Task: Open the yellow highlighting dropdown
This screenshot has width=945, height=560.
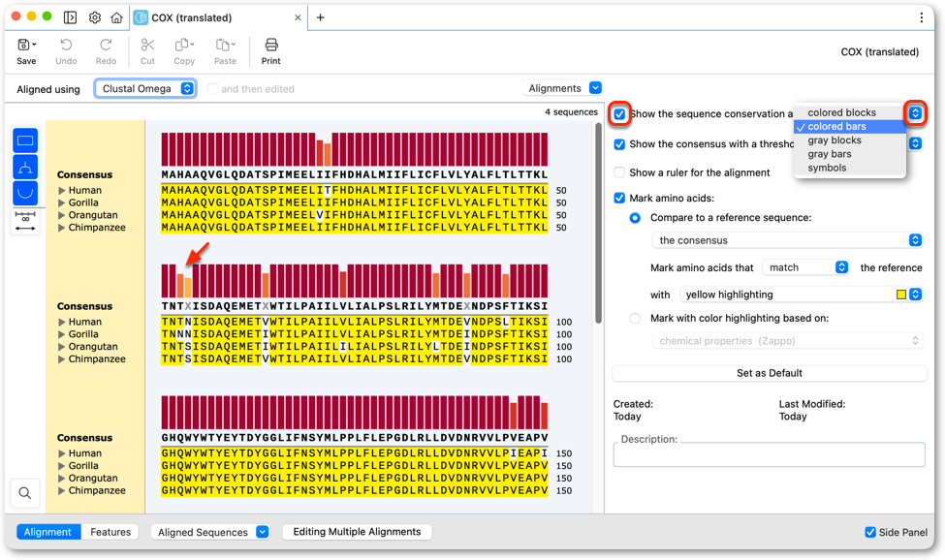Action: (802, 295)
